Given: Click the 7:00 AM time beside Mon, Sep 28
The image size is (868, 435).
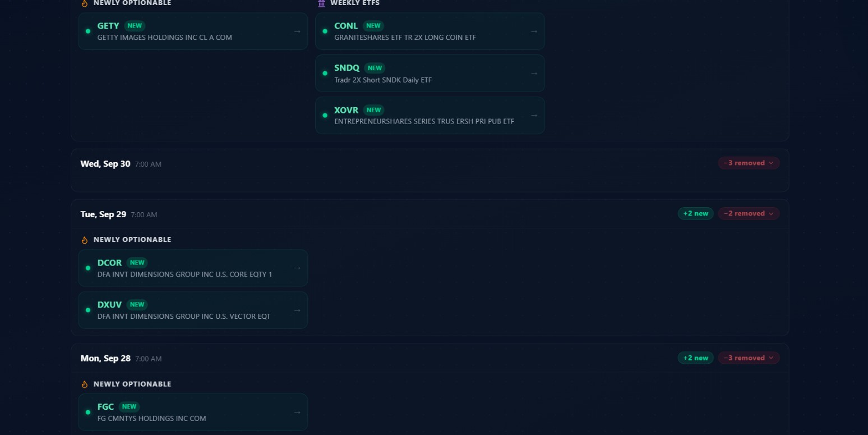Looking at the screenshot, I should (x=149, y=359).
